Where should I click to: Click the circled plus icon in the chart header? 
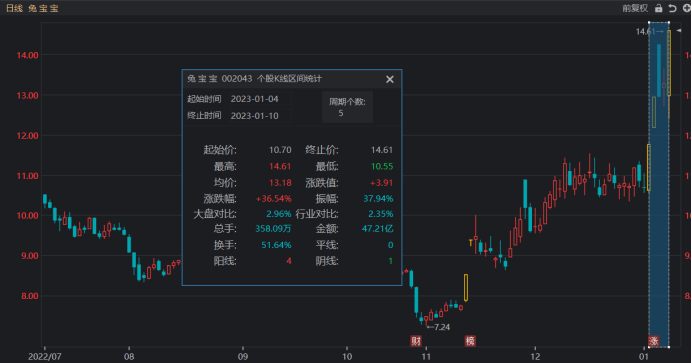click(687, 8)
